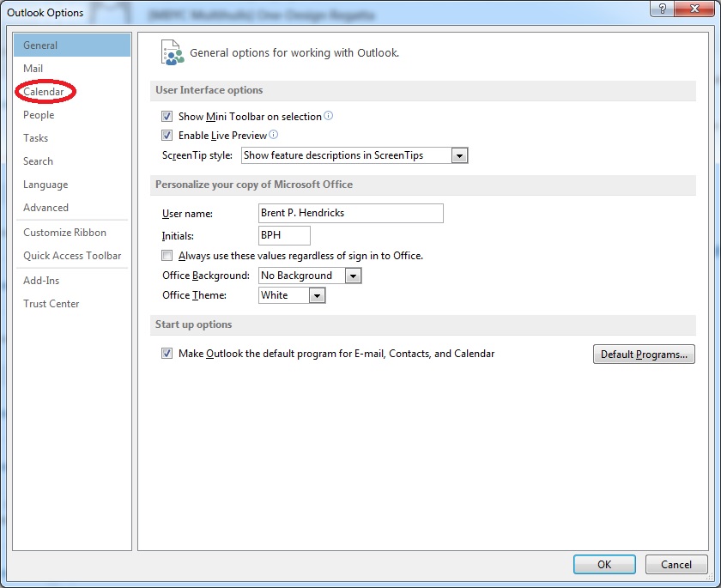Open the Advanced options category
This screenshot has height=588, width=721.
[72, 208]
